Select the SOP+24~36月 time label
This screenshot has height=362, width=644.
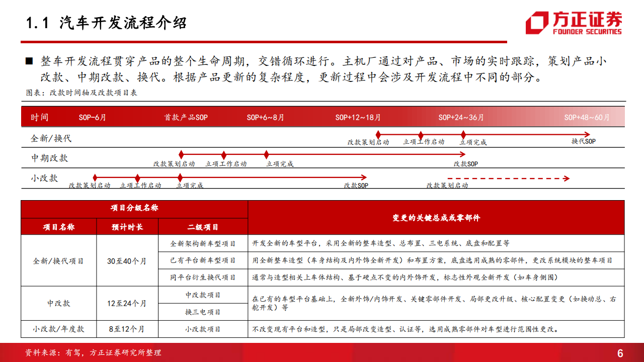coord(461,117)
